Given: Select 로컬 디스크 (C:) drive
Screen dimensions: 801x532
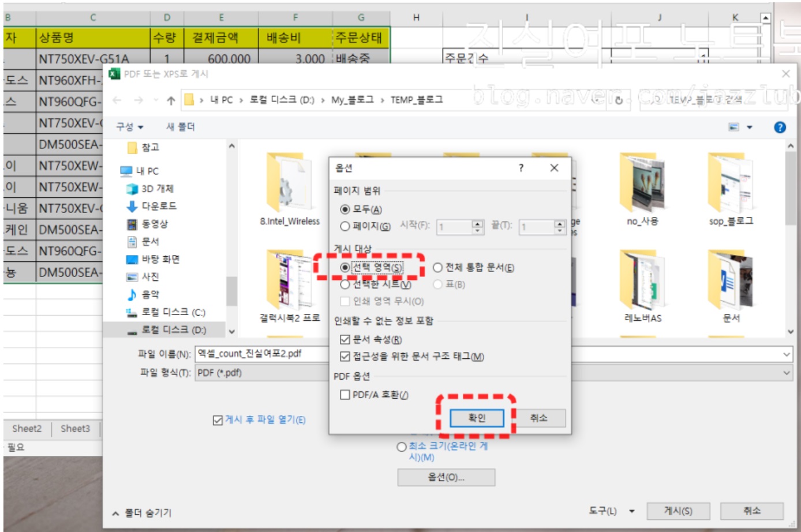Looking at the screenshot, I should click(166, 312).
